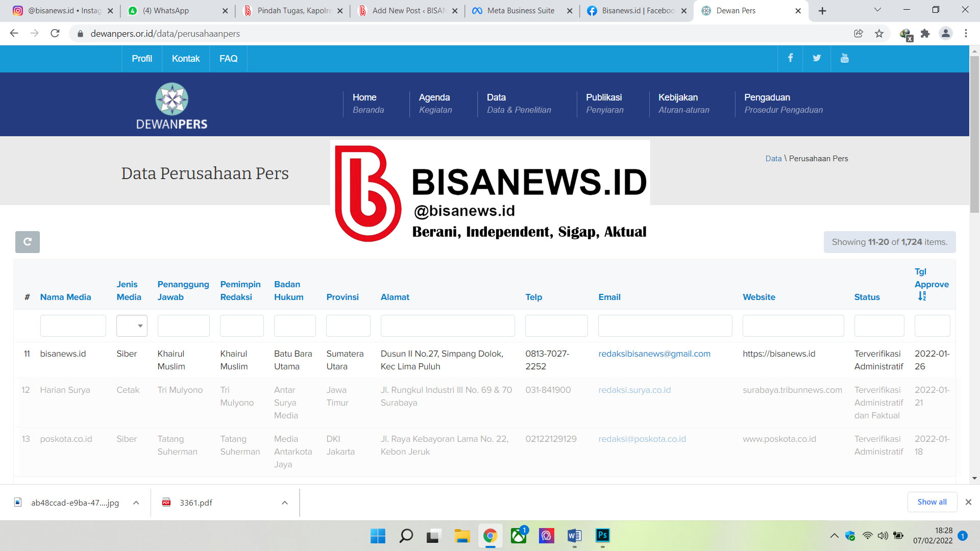The image size is (980, 551).
Task: Expand the Jenis Media filter dropdown
Action: click(132, 326)
